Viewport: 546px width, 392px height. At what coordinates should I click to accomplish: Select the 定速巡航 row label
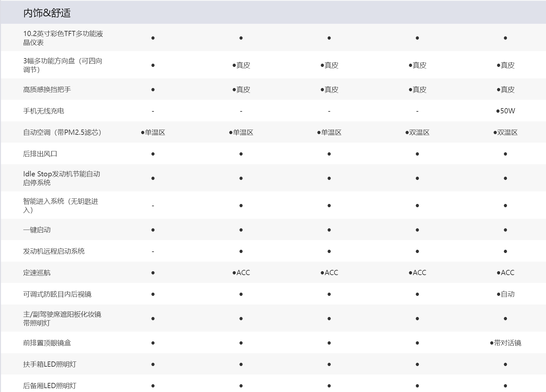[x=37, y=273]
